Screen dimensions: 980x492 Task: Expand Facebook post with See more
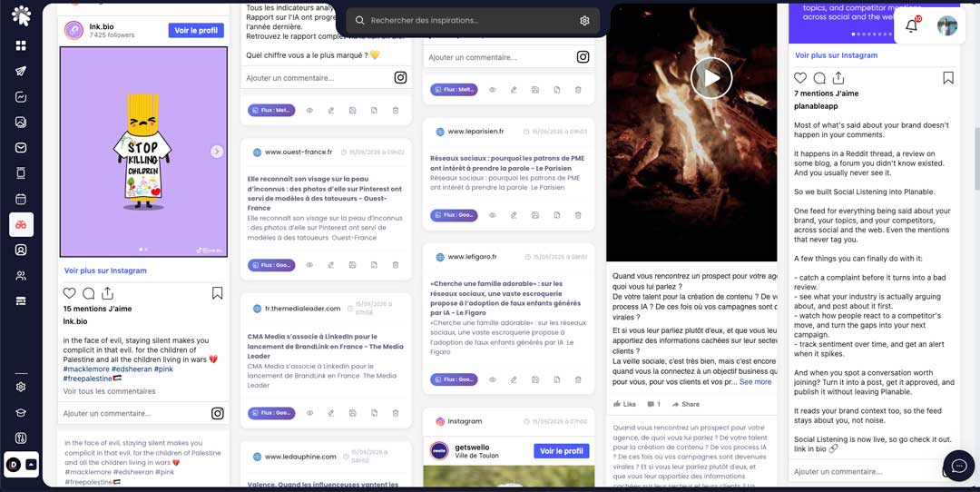[x=755, y=382]
